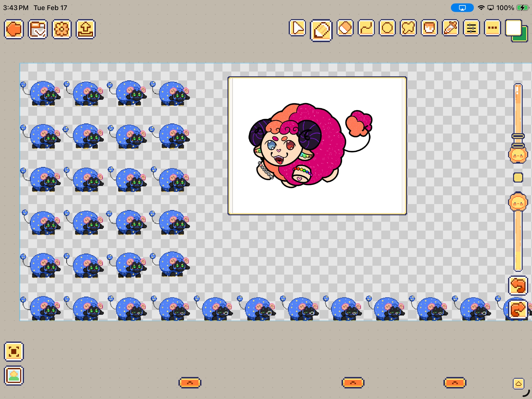Toggle the reference image window button
Image resolution: width=532 pixels, height=399 pixels.
click(x=14, y=375)
